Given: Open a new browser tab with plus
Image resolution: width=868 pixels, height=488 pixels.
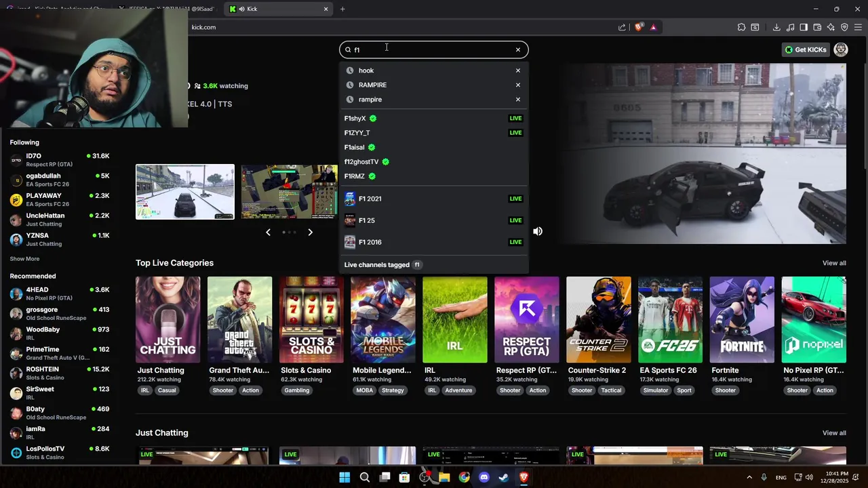Looking at the screenshot, I should point(342,9).
